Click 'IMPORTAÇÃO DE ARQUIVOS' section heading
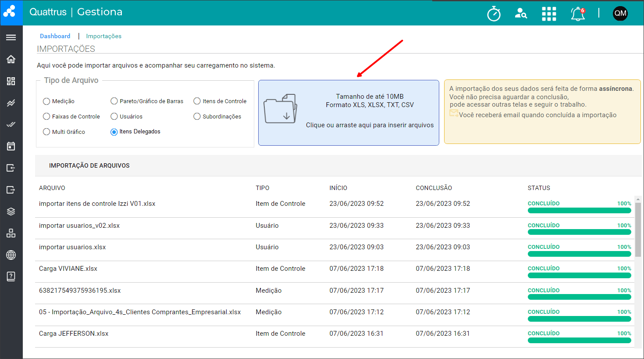644x359 pixels. point(89,165)
